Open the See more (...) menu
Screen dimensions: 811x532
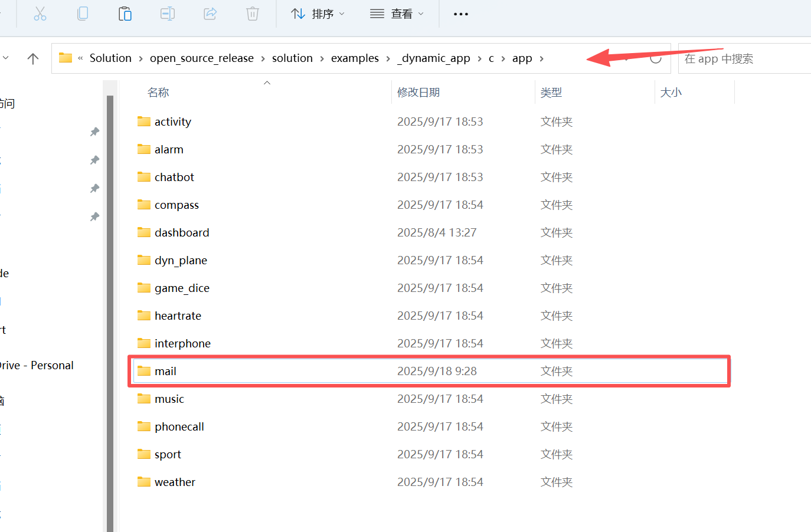tap(460, 14)
